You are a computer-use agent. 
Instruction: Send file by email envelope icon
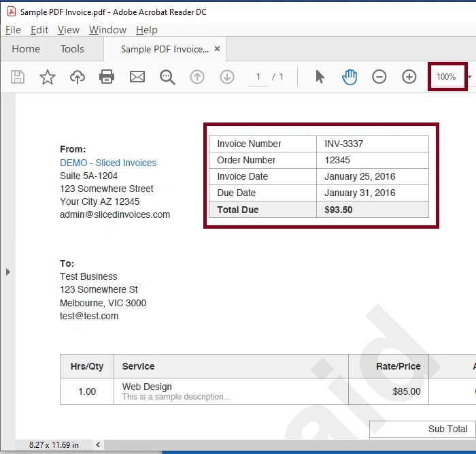(137, 77)
